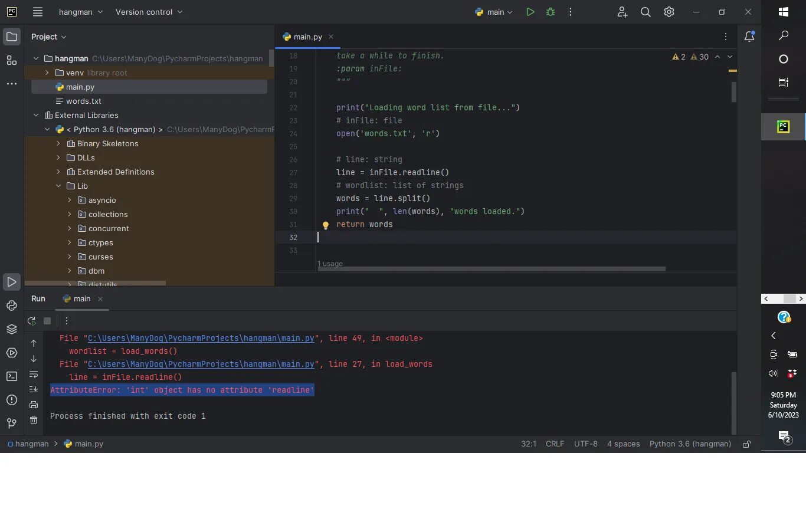Open the Git version control tool icon
This screenshot has width=806, height=532.
11,423
